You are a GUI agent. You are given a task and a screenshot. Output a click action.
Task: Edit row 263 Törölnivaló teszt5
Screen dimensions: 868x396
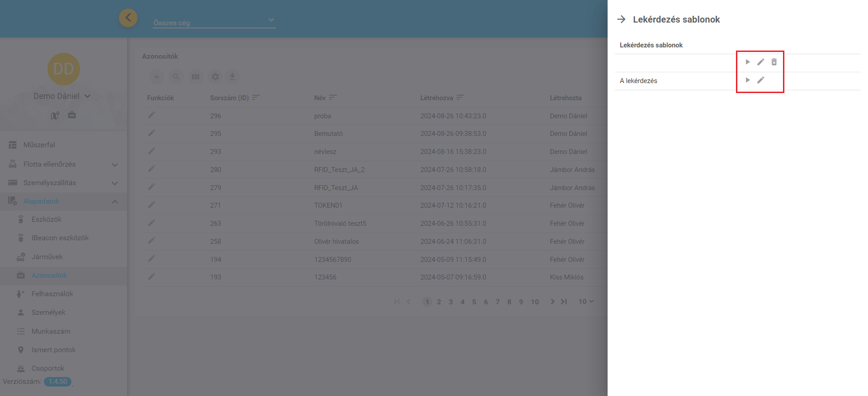(151, 223)
